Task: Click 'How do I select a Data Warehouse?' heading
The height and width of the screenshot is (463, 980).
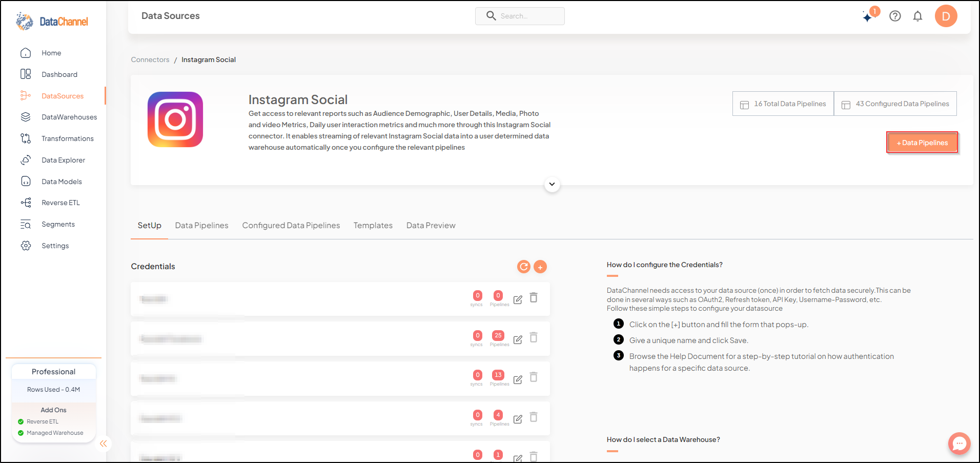Action: (x=663, y=439)
